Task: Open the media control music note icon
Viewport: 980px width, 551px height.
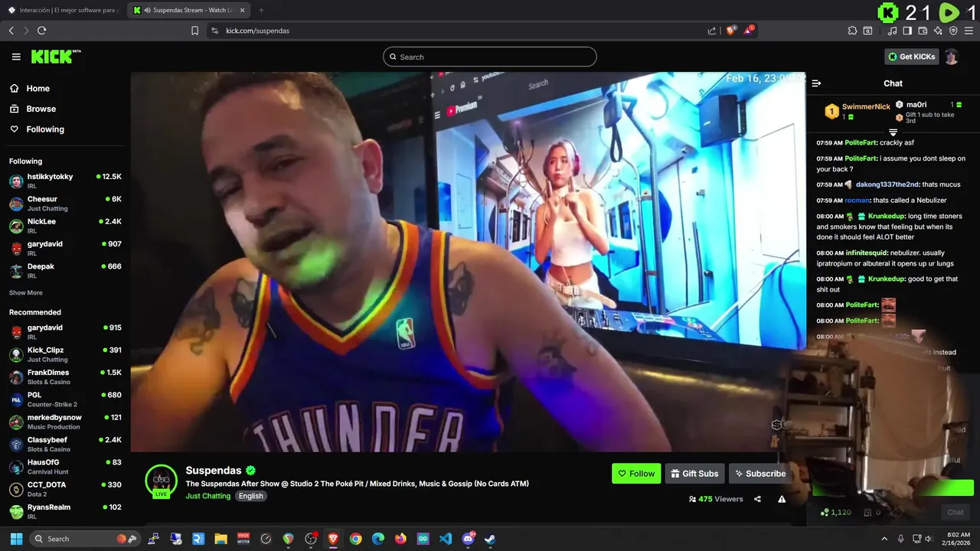Action: click(x=893, y=31)
